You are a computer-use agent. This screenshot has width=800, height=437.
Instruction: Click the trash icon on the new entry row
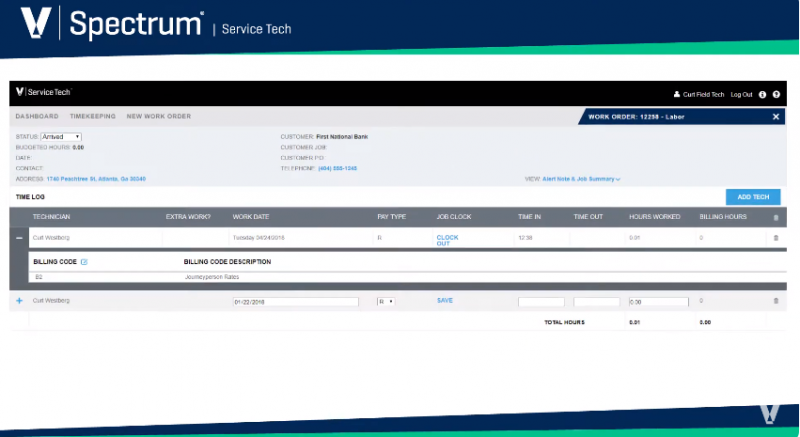[x=776, y=301]
